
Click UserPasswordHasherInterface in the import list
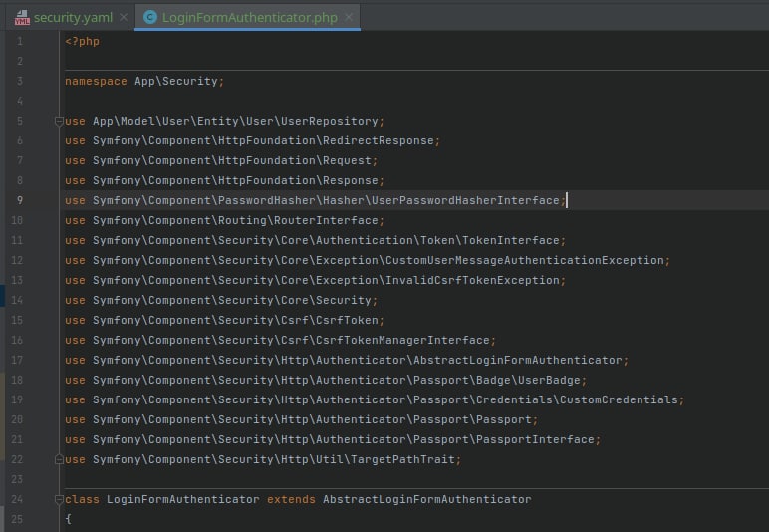(464, 200)
